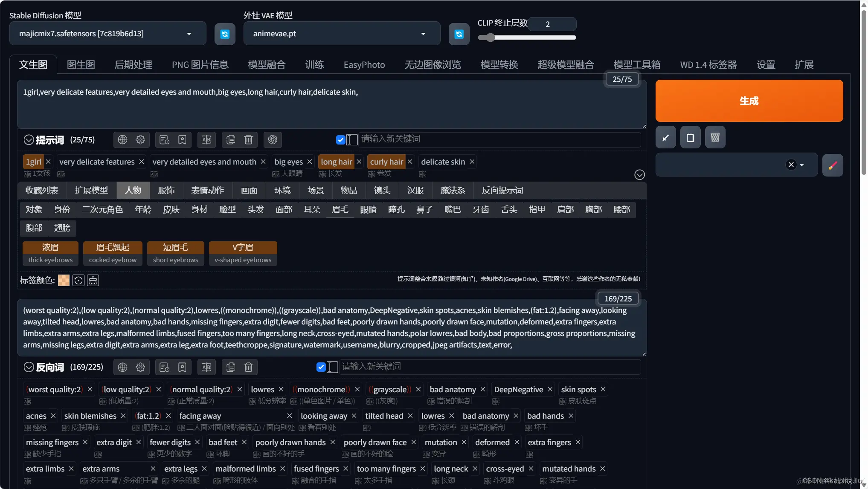
Task: Click the 收藏列表 button in tag panel
Action: click(42, 190)
